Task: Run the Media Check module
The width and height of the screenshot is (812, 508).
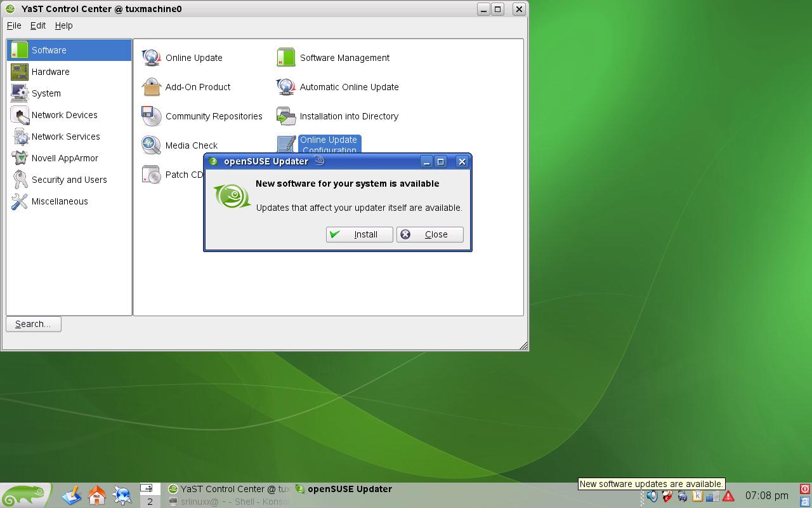Action: [180, 145]
